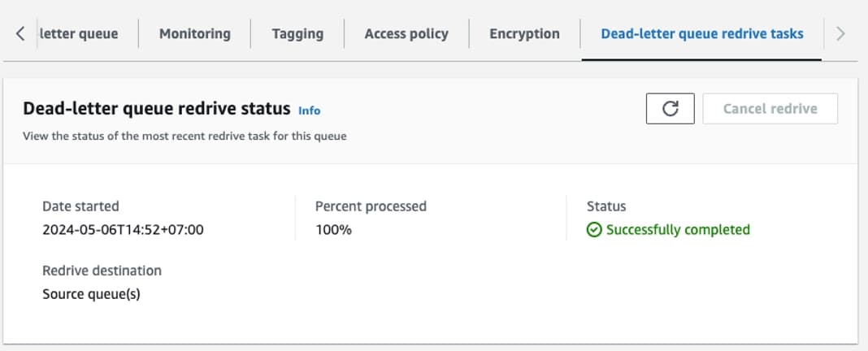Click the redrive task description text

184,136
